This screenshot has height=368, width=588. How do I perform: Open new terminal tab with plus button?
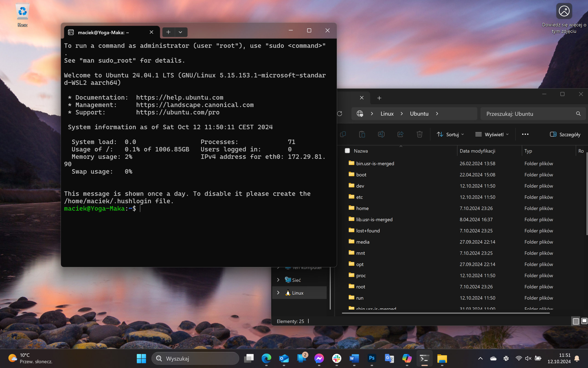[x=168, y=32]
